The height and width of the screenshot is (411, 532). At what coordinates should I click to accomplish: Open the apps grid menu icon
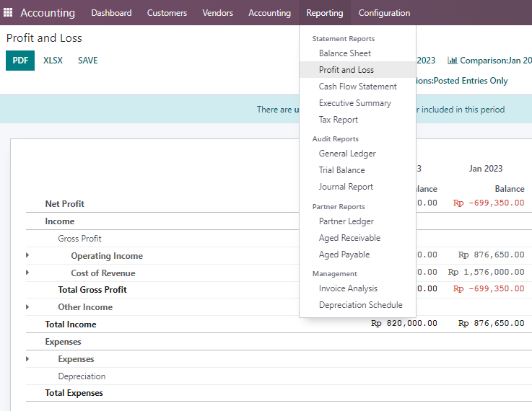(8, 12)
